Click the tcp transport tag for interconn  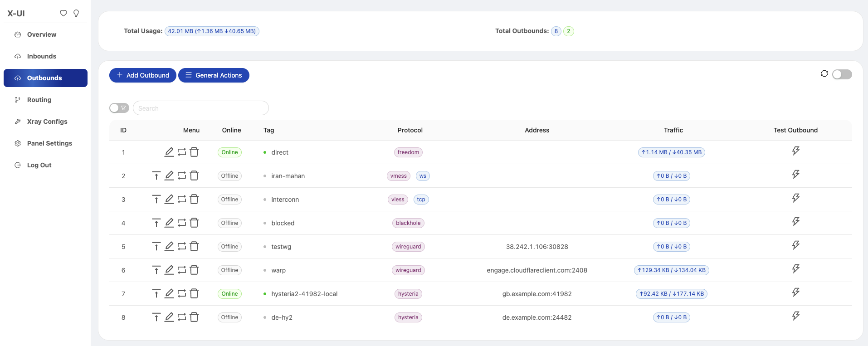[x=421, y=200]
